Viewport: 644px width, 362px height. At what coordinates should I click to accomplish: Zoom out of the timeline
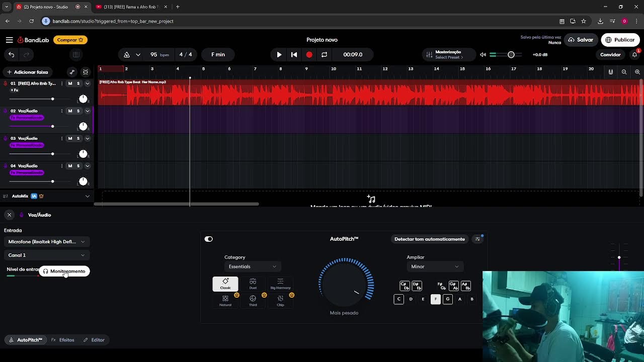point(624,72)
